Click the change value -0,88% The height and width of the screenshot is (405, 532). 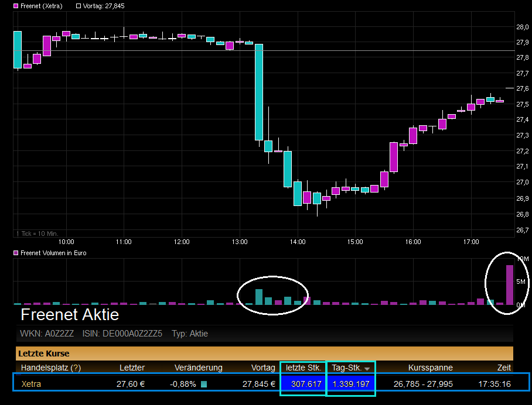pos(183,384)
